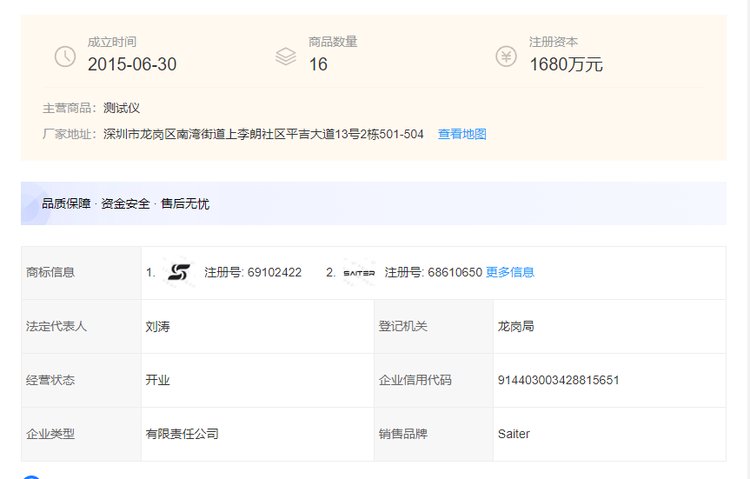The width and height of the screenshot is (750, 479).
Task: Click the legal representative name 刘涛
Action: coord(158,326)
